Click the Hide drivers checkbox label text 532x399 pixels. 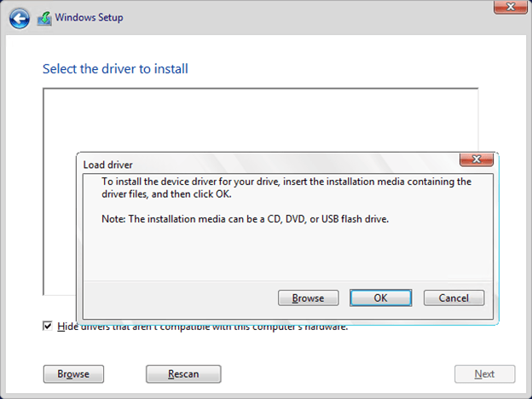coord(203,326)
